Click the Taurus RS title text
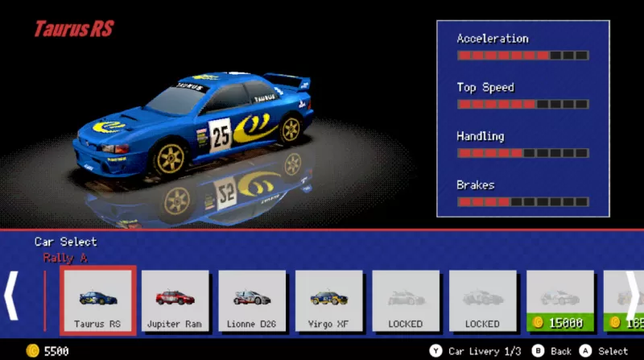644x360 pixels. (74, 29)
